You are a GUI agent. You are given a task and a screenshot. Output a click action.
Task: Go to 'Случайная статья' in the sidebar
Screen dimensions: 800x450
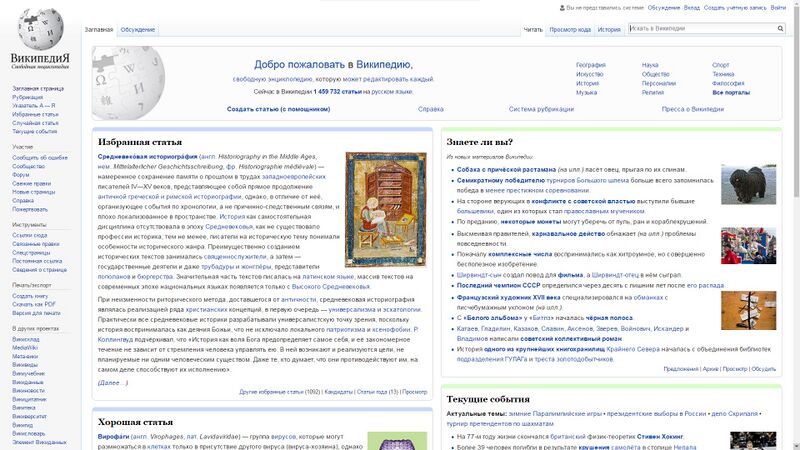[x=35, y=123]
